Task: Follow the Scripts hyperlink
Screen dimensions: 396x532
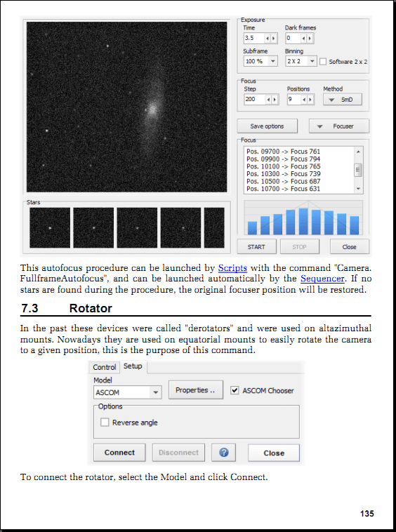Action: pos(232,267)
